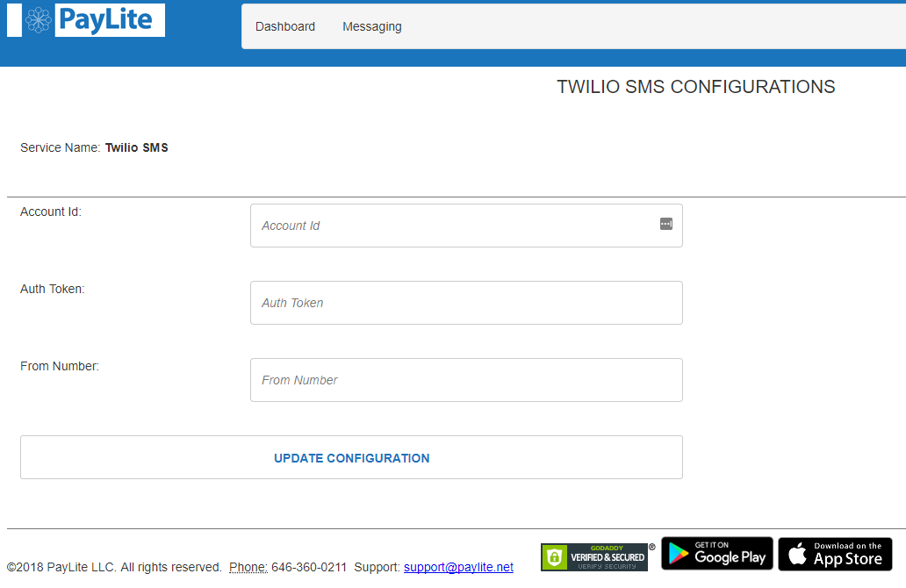Open the Messaging menu item
This screenshot has height=588, width=906.
372,26
